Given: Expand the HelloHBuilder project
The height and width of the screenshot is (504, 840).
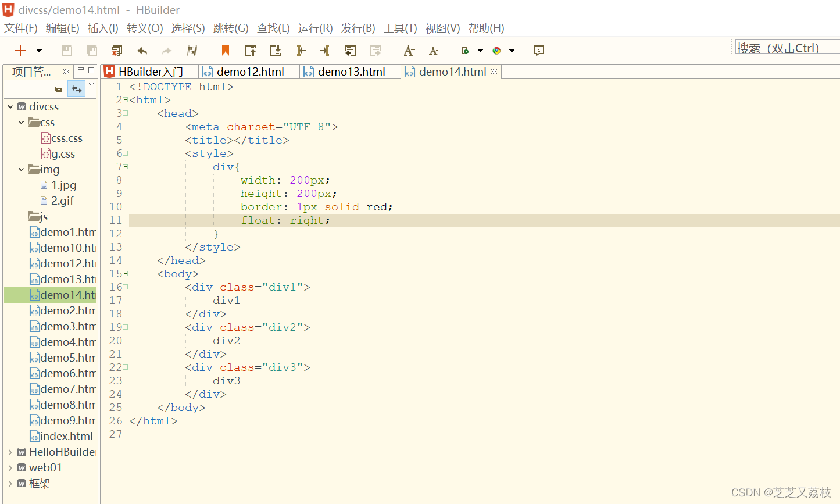Looking at the screenshot, I should point(10,452).
